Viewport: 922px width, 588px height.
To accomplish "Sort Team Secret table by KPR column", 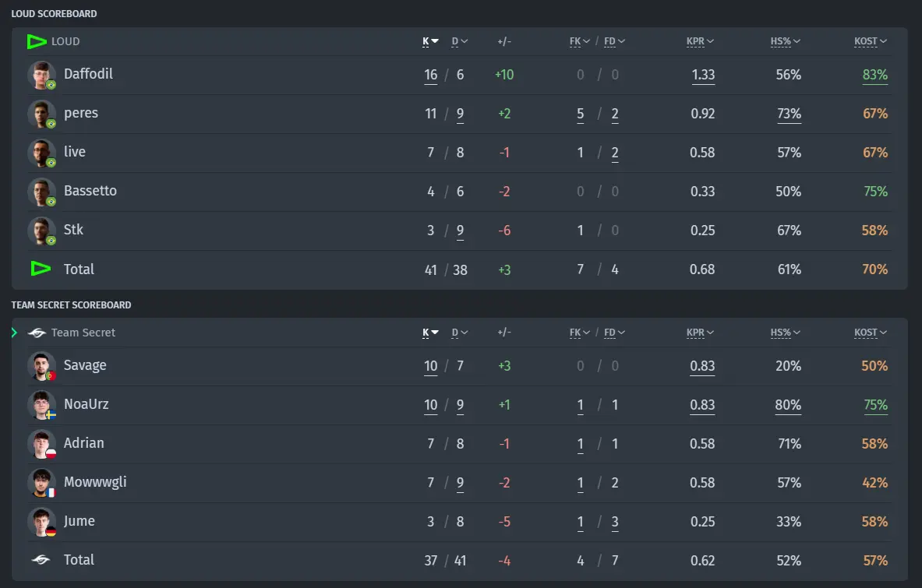I will [x=700, y=333].
